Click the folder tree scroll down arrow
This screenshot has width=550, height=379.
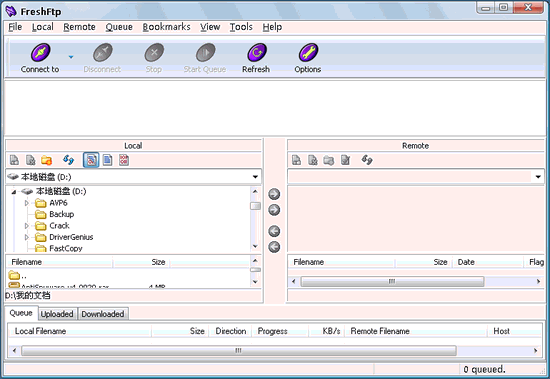point(255,246)
